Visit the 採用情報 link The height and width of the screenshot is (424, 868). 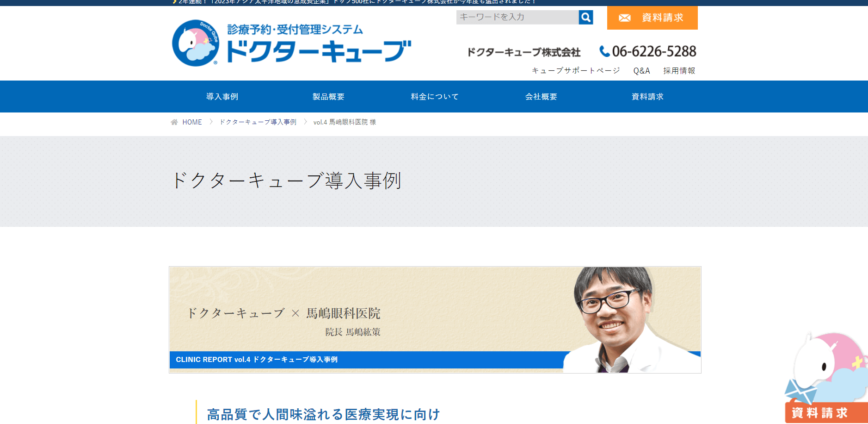point(679,71)
